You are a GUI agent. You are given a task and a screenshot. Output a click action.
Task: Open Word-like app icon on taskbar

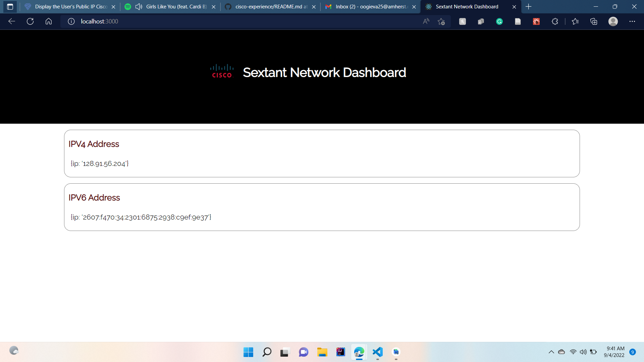[396, 352]
